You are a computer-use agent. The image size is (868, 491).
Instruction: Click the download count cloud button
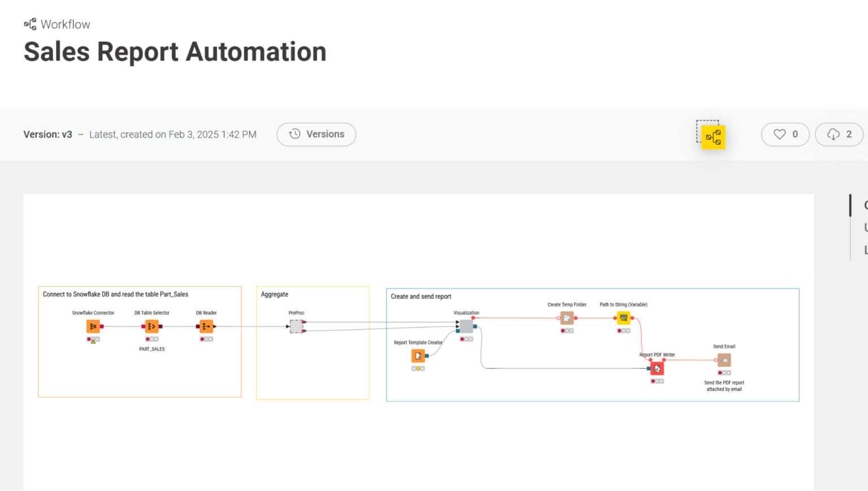pyautogui.click(x=839, y=135)
